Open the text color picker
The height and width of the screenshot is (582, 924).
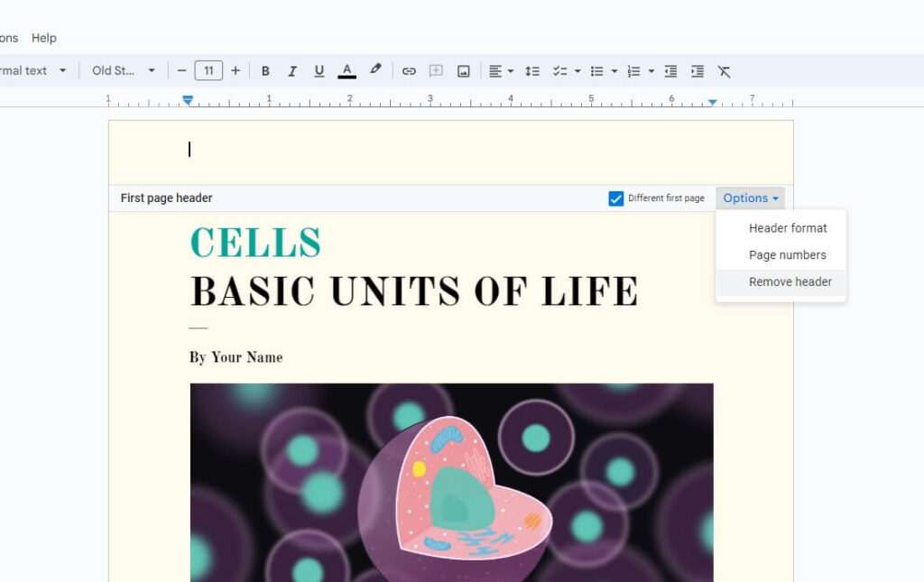coord(346,70)
